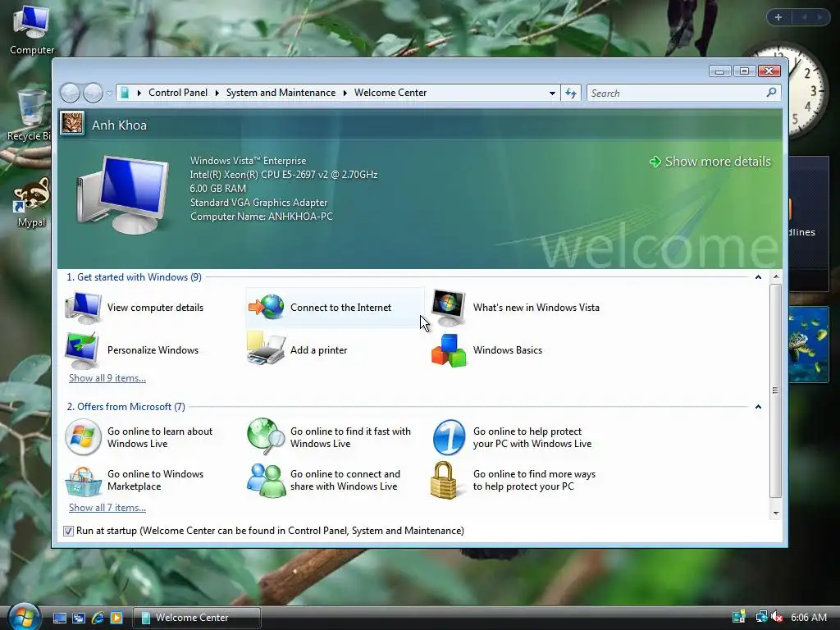The height and width of the screenshot is (630, 840).
Task: Launch Windows Media Player from Quick Launch
Action: [116, 618]
